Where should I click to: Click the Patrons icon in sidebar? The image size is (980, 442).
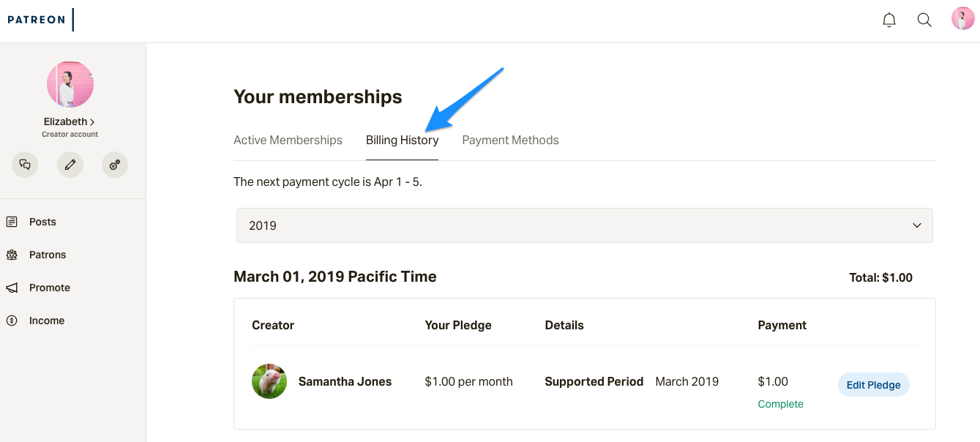12,255
